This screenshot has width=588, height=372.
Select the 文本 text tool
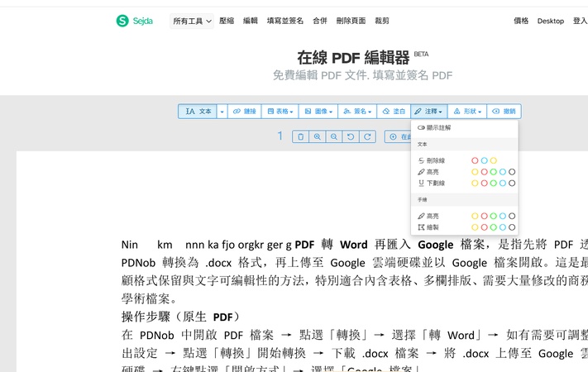[198, 112]
